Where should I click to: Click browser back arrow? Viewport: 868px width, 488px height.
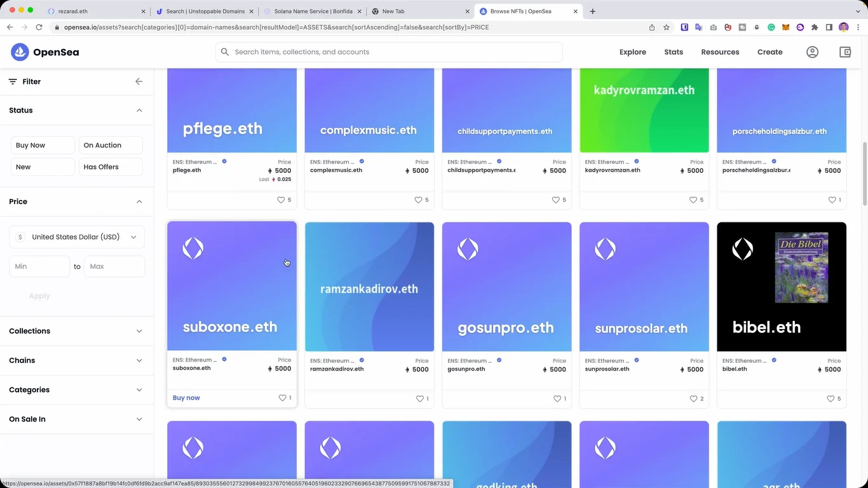[x=10, y=27]
